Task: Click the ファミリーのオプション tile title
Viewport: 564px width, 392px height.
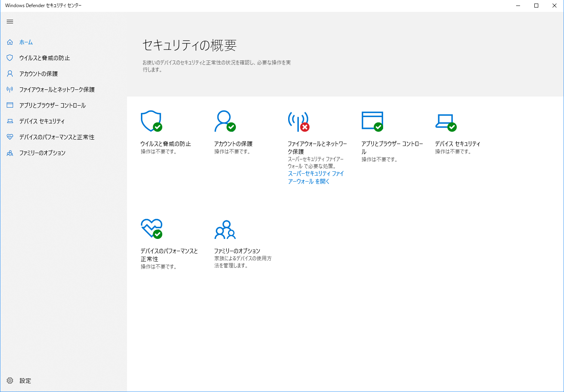Action: (237, 251)
